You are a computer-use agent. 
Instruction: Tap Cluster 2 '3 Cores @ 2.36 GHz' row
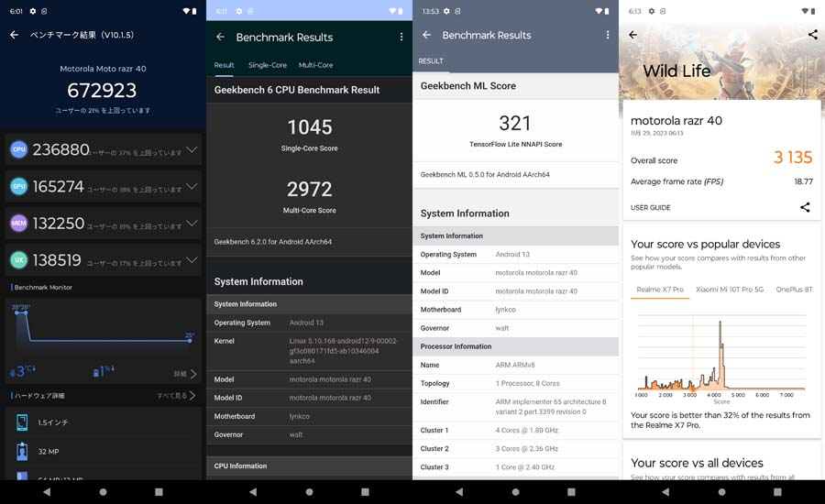click(x=515, y=449)
